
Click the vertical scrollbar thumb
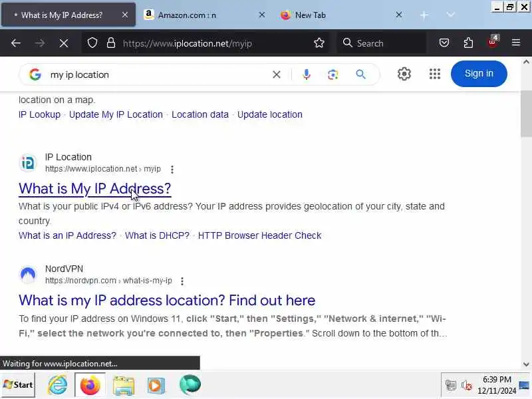(526, 114)
